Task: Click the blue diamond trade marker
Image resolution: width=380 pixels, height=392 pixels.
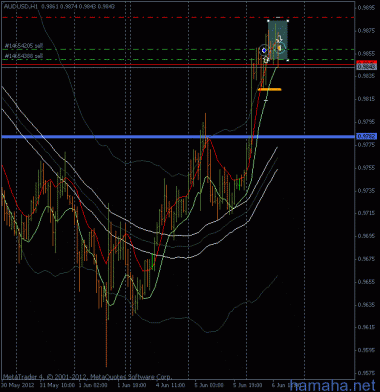Action: (264, 50)
